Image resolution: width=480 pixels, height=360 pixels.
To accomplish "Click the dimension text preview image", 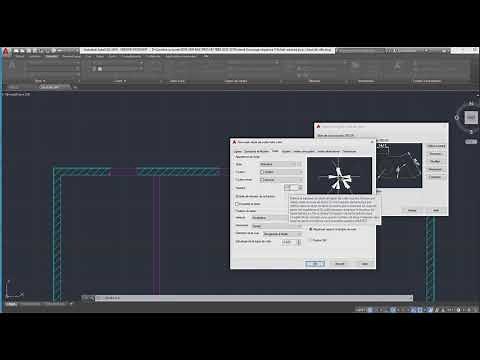I will [339, 175].
